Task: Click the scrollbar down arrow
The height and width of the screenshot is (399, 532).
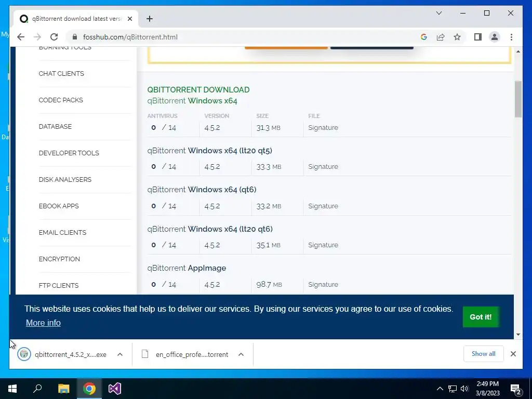Action: [518, 334]
